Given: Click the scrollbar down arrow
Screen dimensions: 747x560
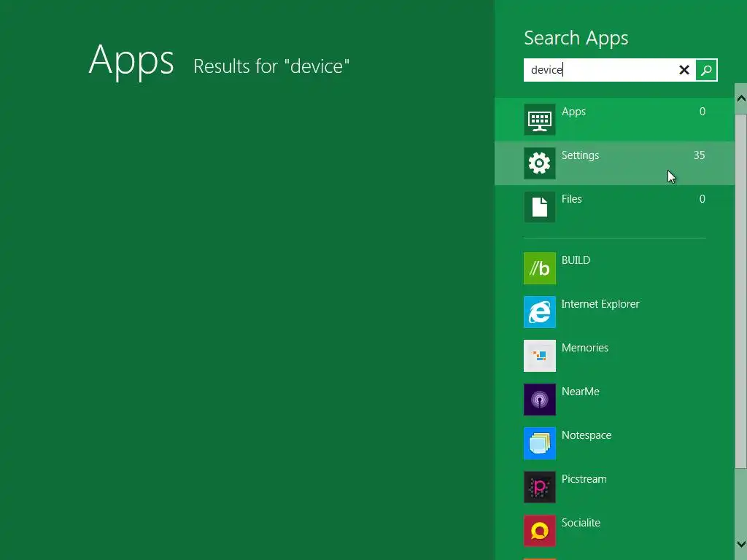Looking at the screenshot, I should [x=741, y=544].
